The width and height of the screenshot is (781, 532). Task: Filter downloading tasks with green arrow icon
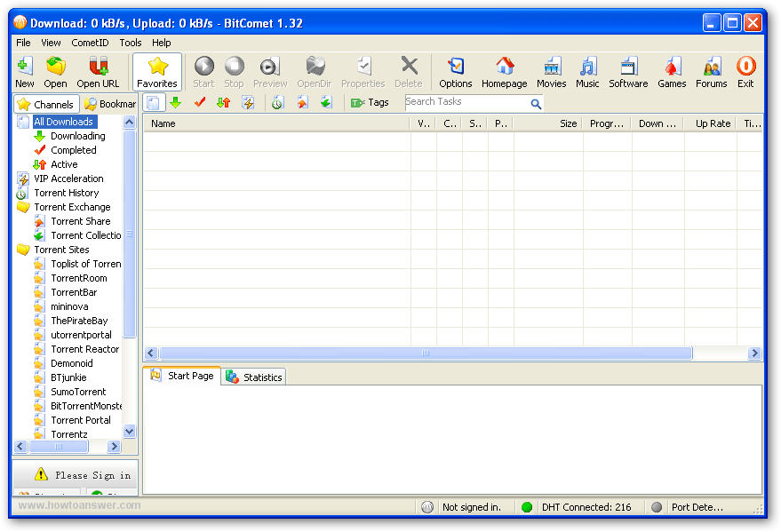tap(175, 102)
